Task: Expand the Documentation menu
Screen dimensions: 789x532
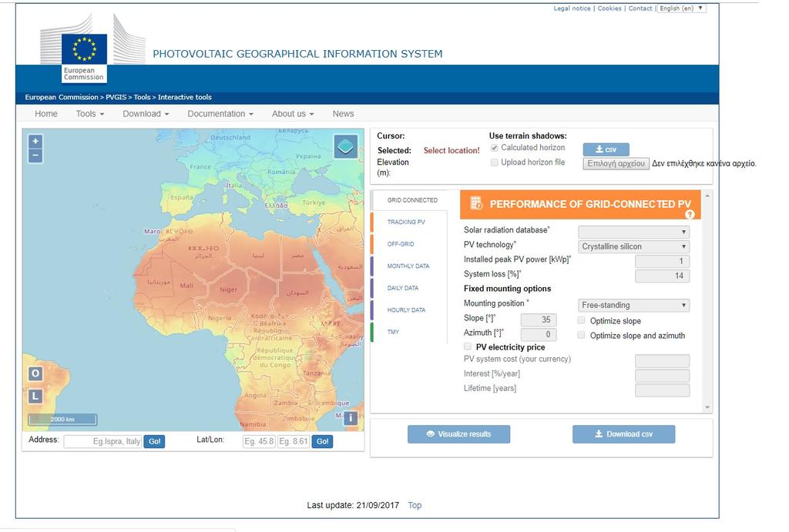Action: tap(220, 114)
